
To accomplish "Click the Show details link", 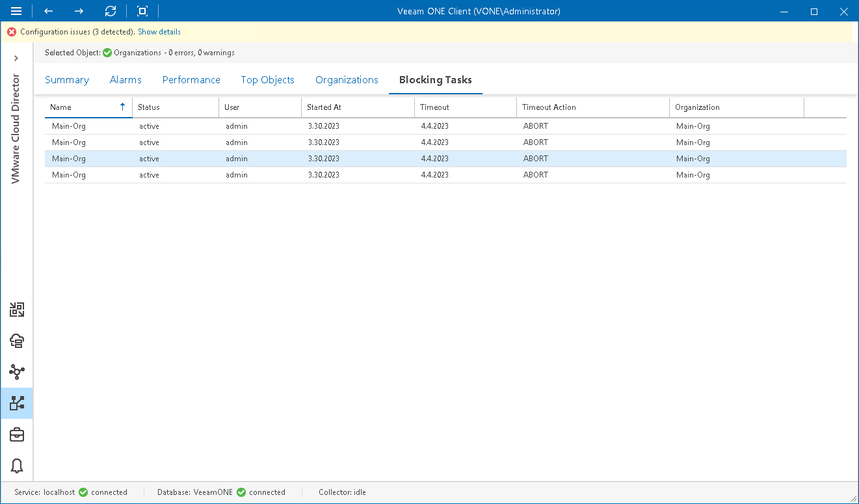I will coord(159,31).
